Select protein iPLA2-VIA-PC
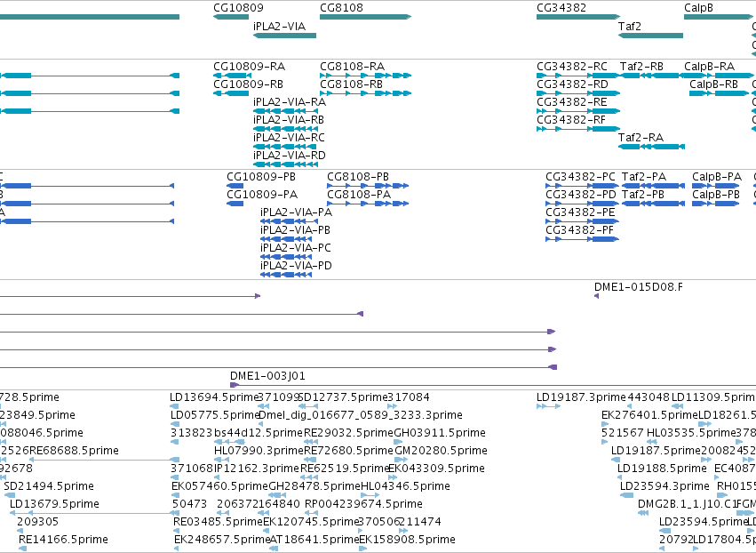Image resolution: width=756 pixels, height=553 pixels. pyautogui.click(x=296, y=248)
